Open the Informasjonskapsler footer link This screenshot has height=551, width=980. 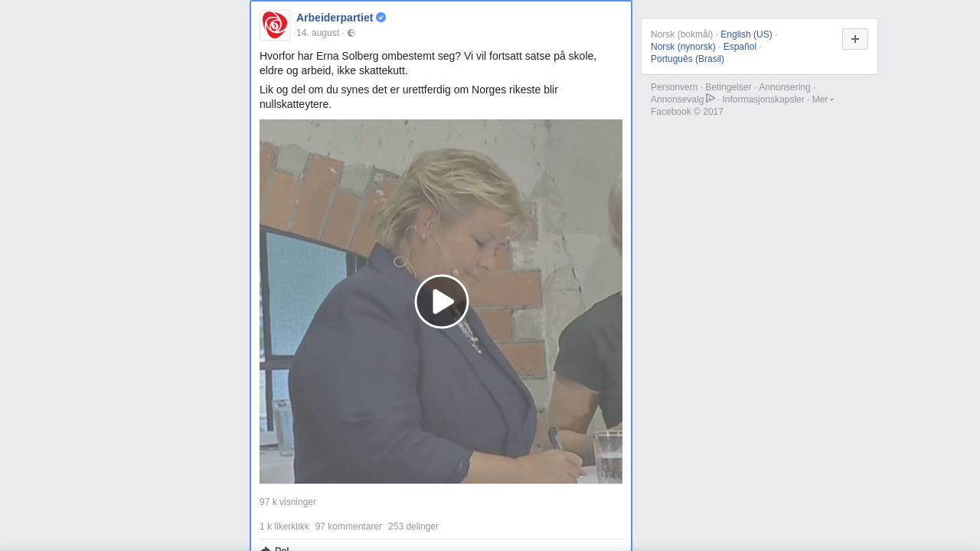coord(763,99)
